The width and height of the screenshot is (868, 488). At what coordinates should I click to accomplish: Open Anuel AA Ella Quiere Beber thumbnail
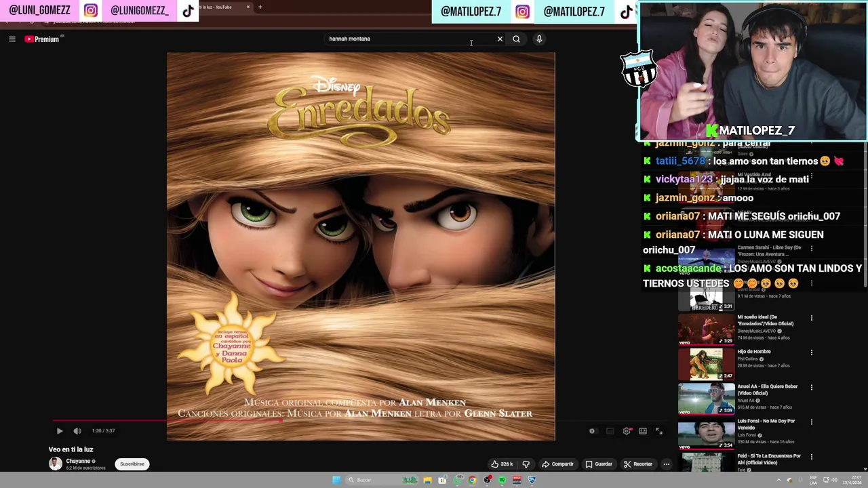pyautogui.click(x=706, y=399)
